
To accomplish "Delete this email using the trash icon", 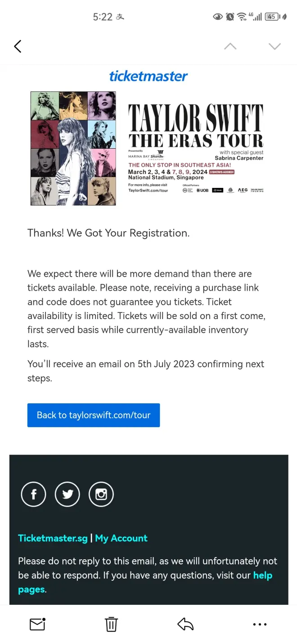I will click(x=111, y=624).
